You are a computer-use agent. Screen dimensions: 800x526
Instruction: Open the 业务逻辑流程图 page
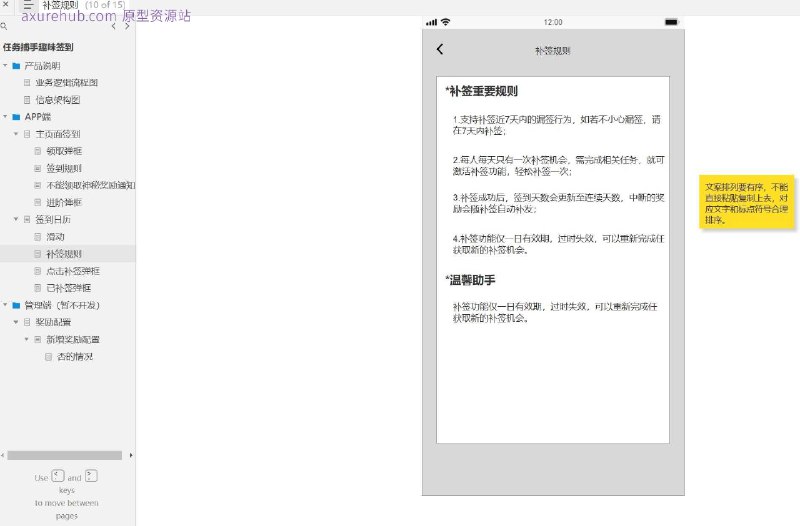point(66,83)
